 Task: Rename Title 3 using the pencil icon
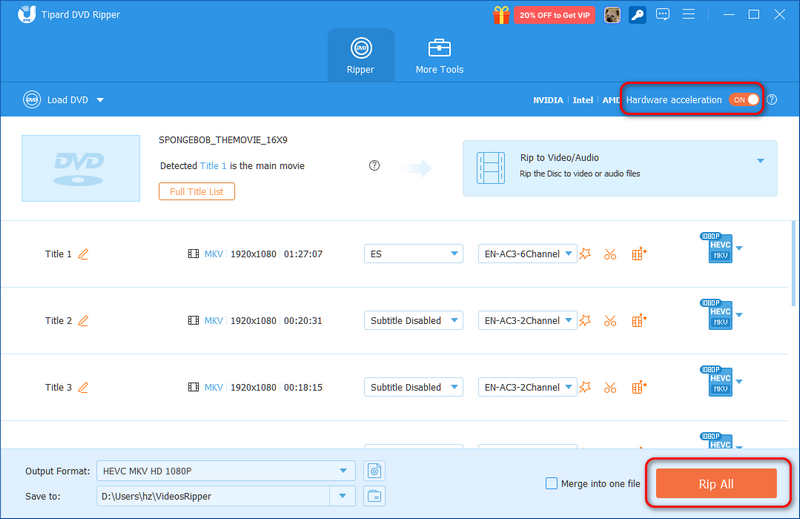pos(83,387)
